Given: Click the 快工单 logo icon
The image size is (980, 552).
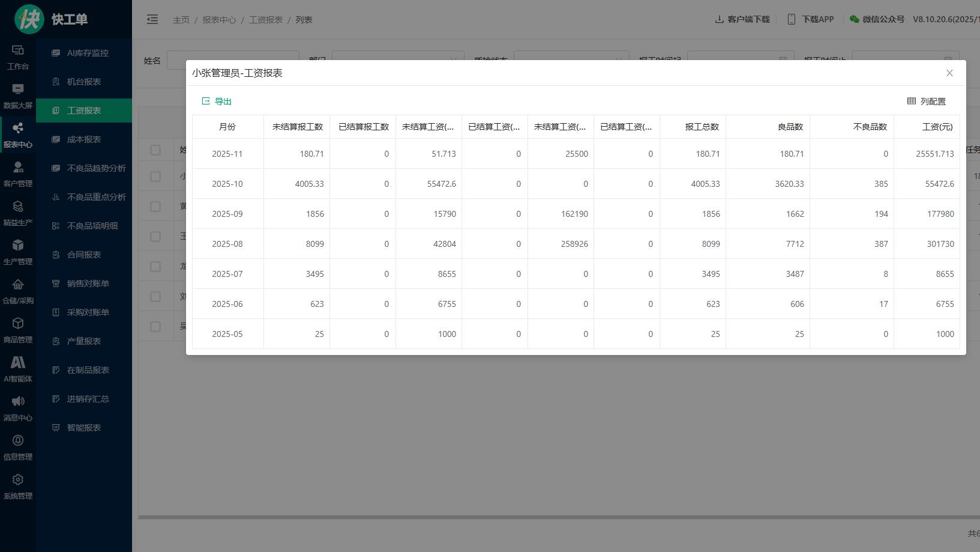Looking at the screenshot, I should coord(29,19).
